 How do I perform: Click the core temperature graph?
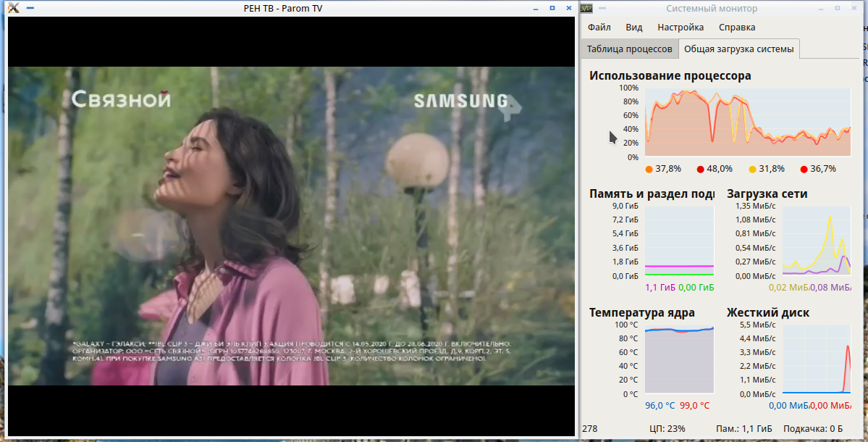[x=678, y=359]
